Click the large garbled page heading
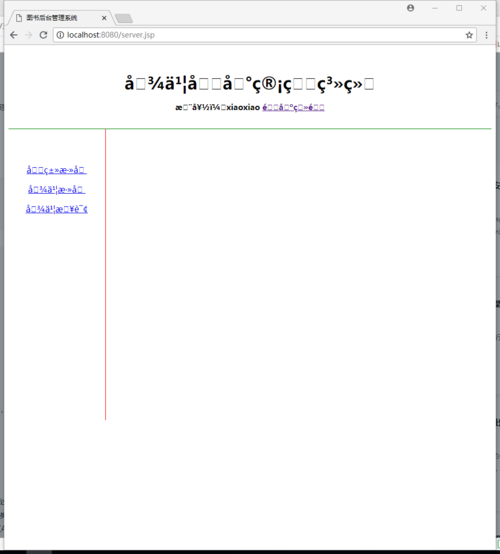The height and width of the screenshot is (554, 500). (x=249, y=85)
